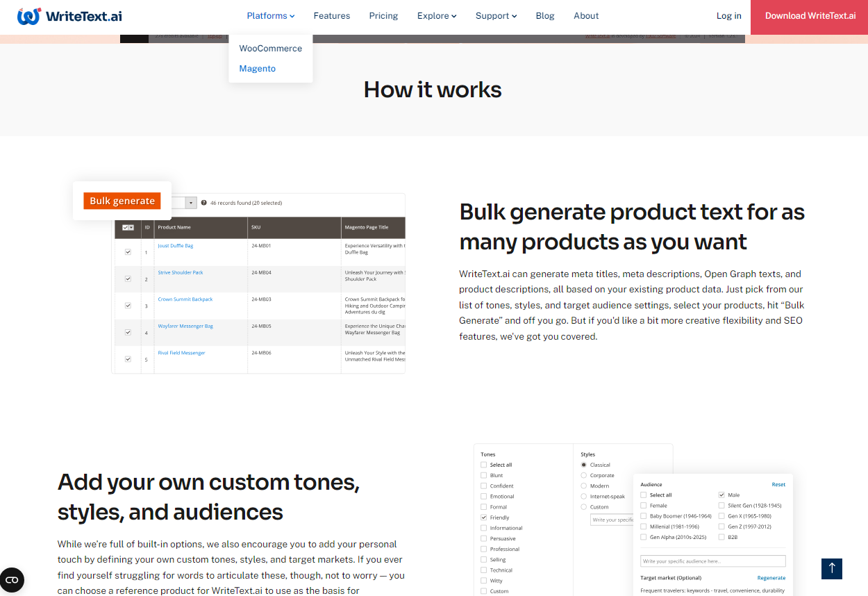Toggle checkbox for Strive Shoulder Pack row

tap(128, 279)
